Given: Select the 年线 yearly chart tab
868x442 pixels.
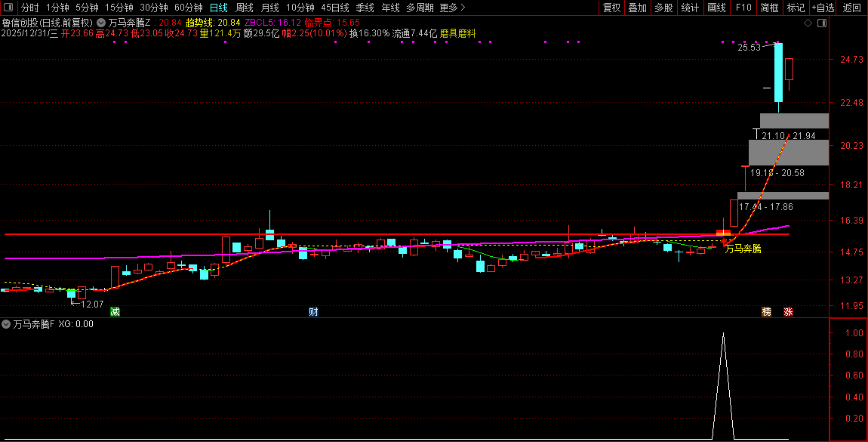Looking at the screenshot, I should click(x=391, y=8).
